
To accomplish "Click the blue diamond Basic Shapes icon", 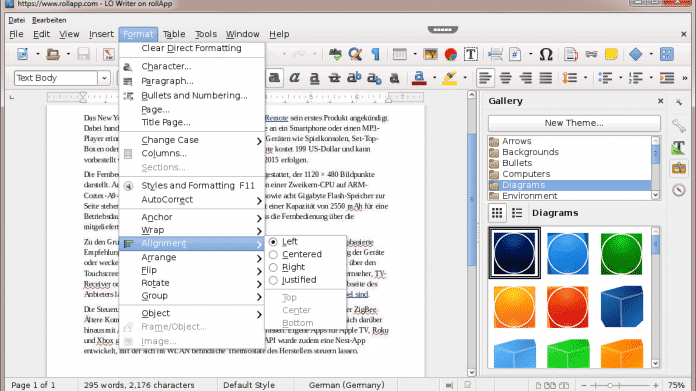I will click(x=636, y=54).
